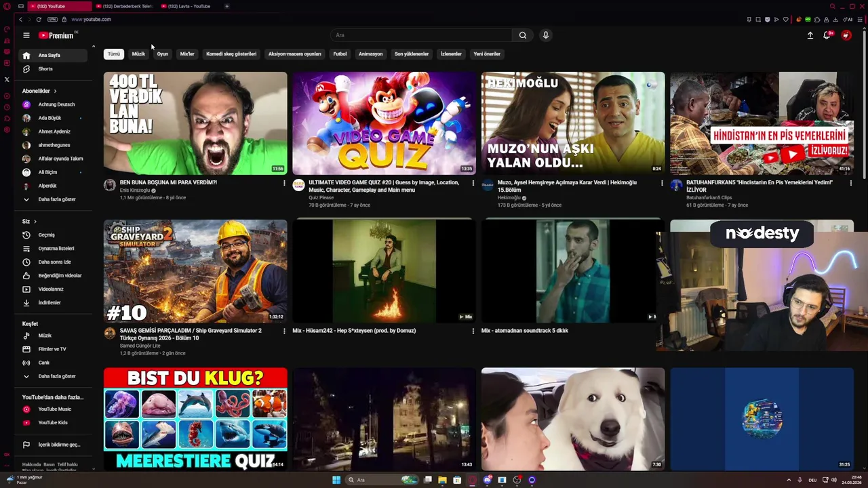Open Canlı in sidebar
Screen dimensions: 868x488
[54, 363]
